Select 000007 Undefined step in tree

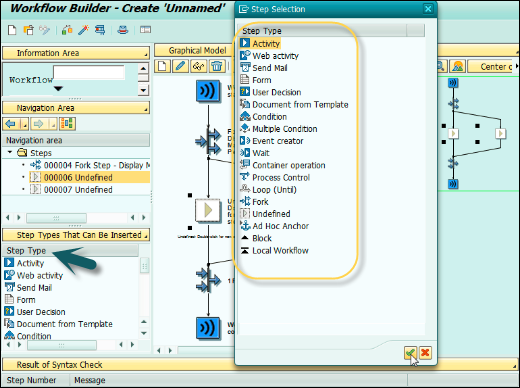(x=78, y=190)
